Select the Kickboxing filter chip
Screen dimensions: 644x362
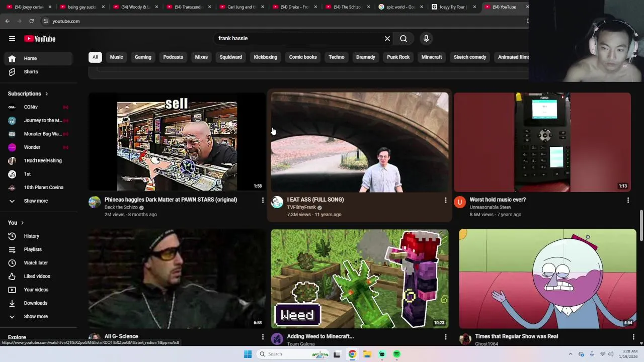click(266, 57)
